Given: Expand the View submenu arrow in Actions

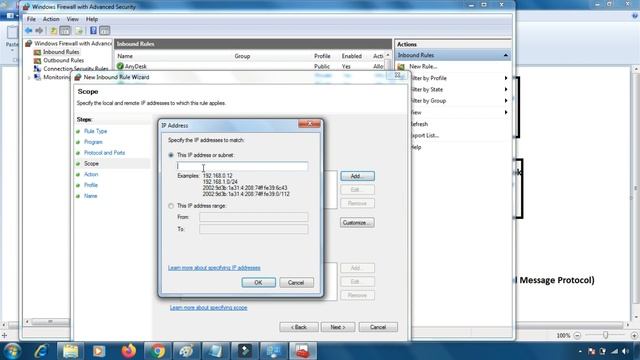Looking at the screenshot, I should pyautogui.click(x=506, y=112).
